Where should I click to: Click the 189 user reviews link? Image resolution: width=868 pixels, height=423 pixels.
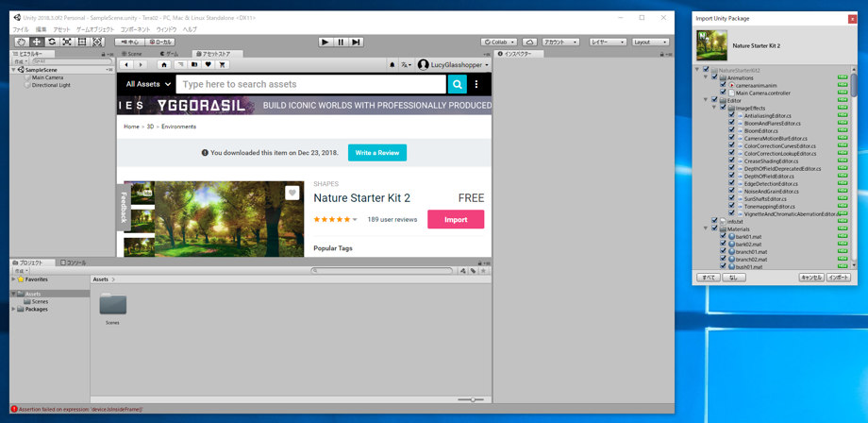(392, 219)
